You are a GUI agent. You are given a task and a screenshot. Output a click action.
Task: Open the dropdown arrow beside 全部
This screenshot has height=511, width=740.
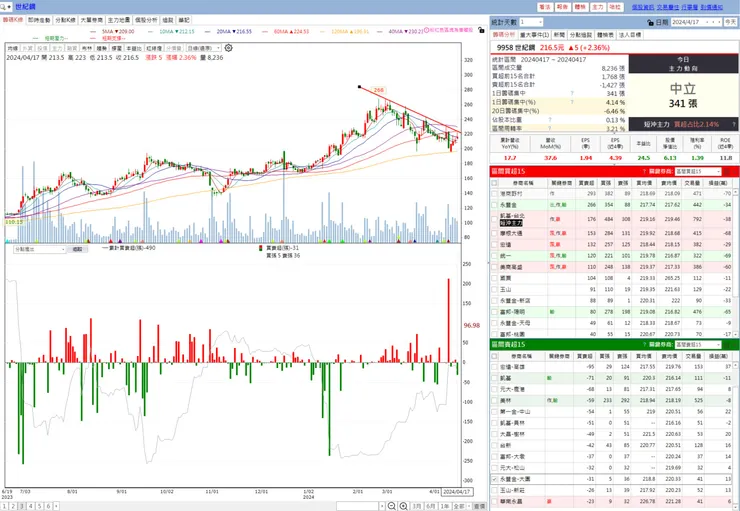pyautogui.click(x=468, y=506)
